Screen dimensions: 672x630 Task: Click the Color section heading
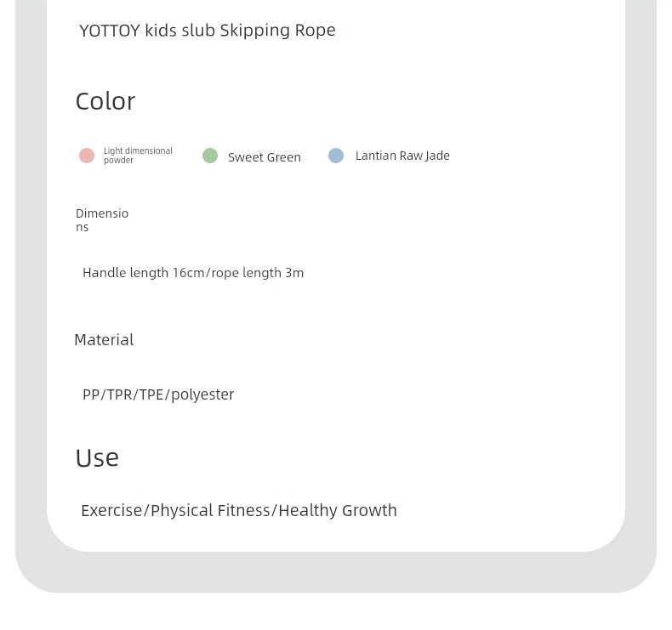click(105, 101)
